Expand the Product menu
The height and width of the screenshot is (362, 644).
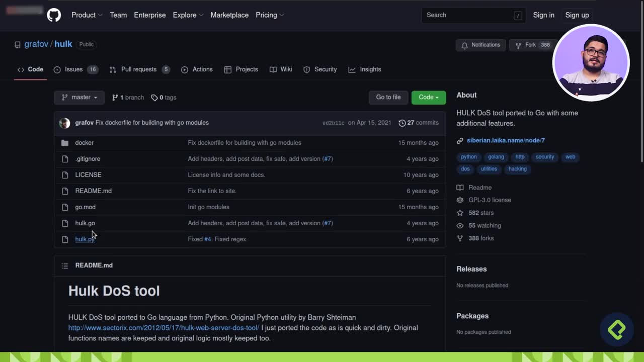[87, 15]
